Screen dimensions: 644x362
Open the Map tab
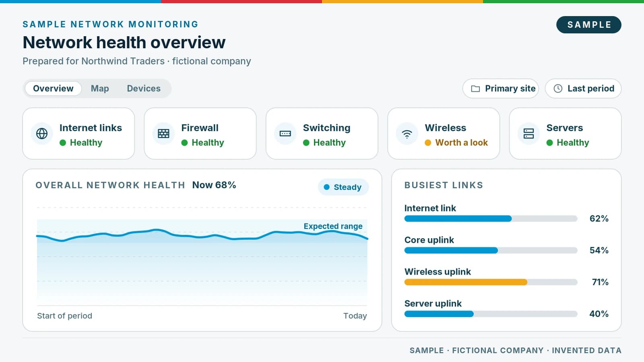click(x=100, y=88)
